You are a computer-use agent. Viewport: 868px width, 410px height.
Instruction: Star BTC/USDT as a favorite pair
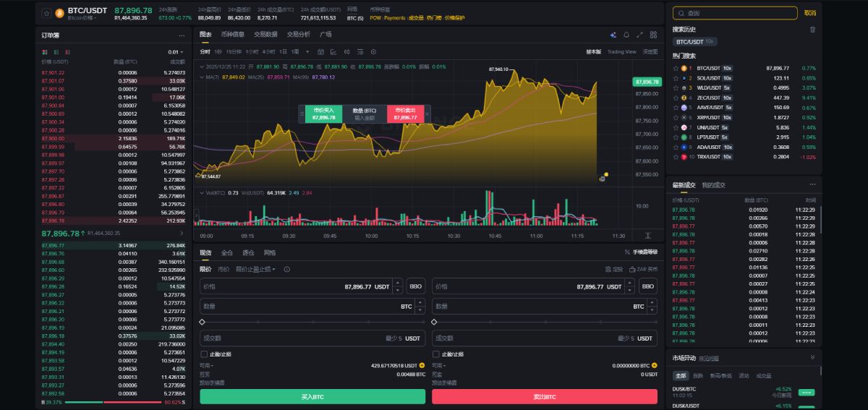click(46, 13)
